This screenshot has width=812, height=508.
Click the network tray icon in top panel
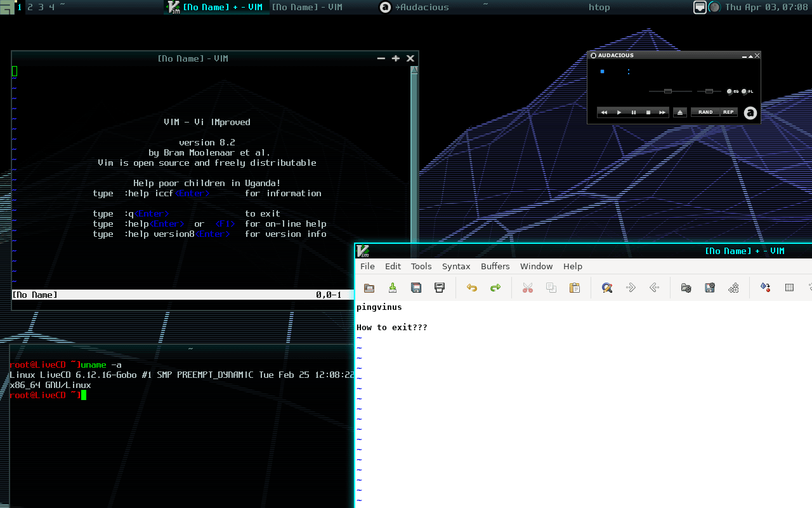pyautogui.click(x=700, y=7)
